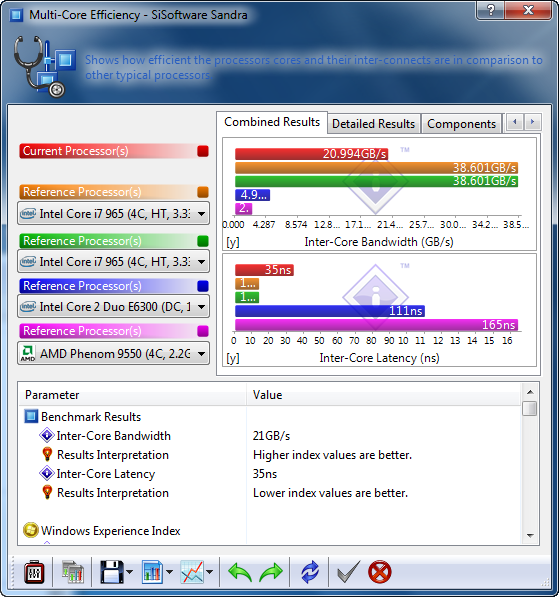Click the Windows Experience Index gold icon
Image resolution: width=559 pixels, height=597 pixels.
[30, 530]
